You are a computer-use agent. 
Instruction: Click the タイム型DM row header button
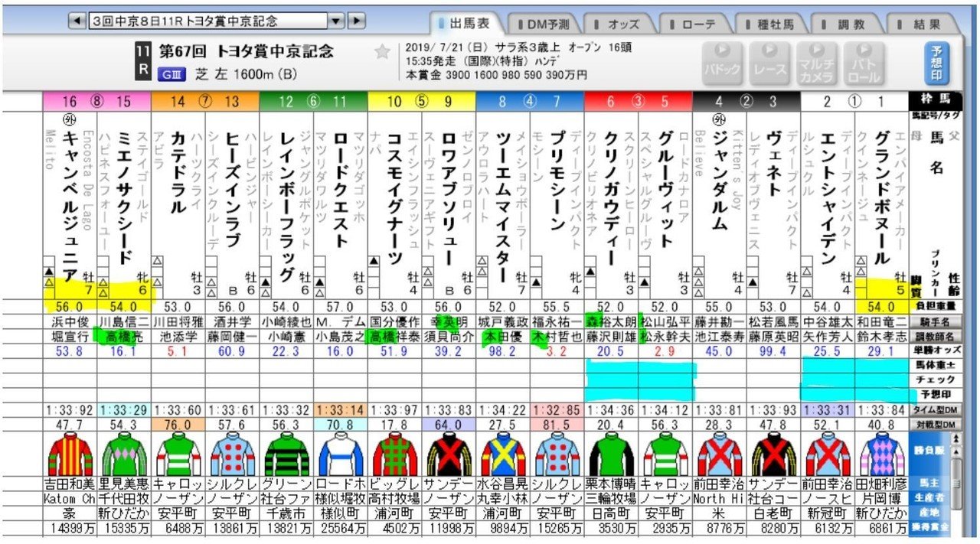tap(936, 409)
